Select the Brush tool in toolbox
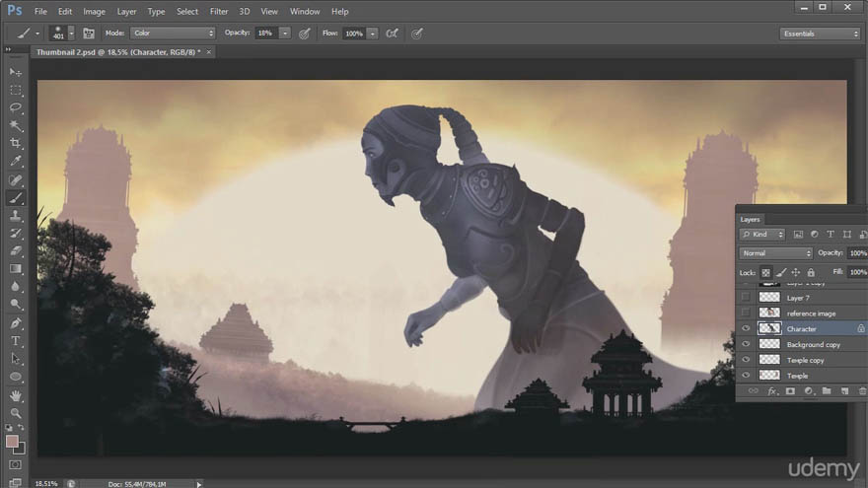Image resolution: width=868 pixels, height=488 pixels. tap(16, 197)
